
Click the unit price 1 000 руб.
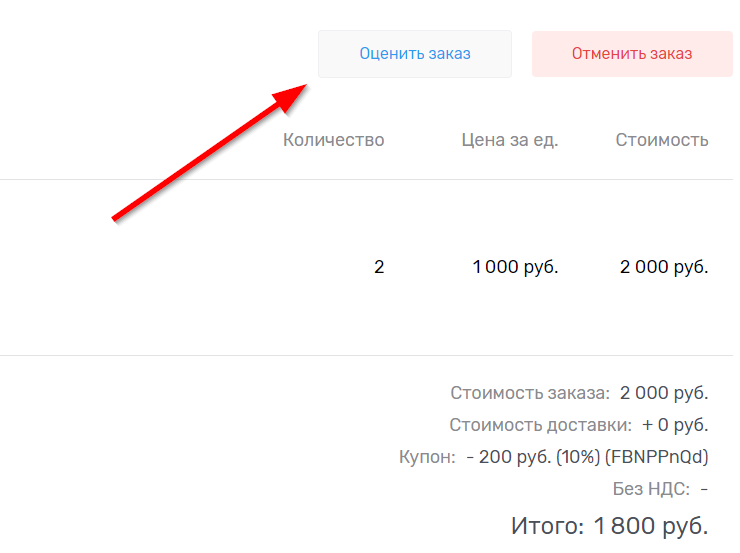(515, 267)
